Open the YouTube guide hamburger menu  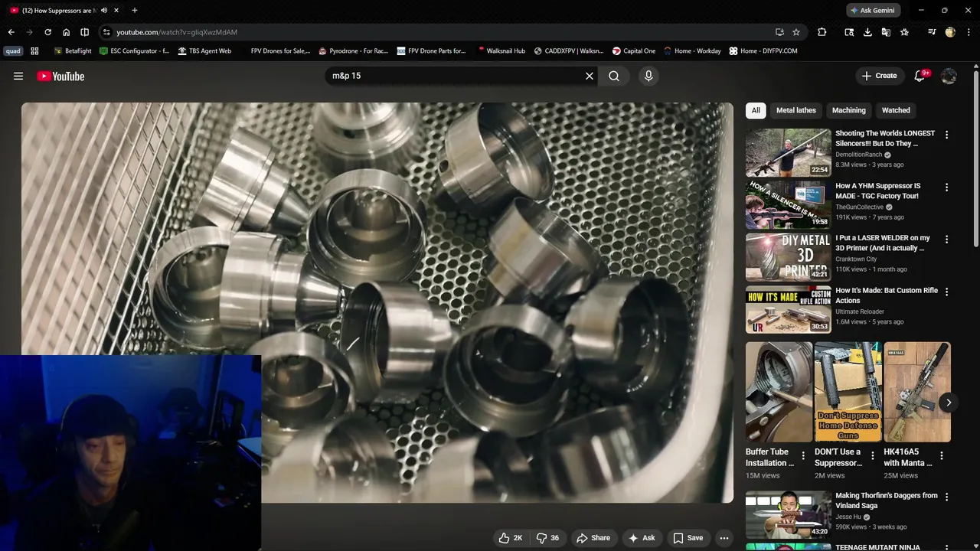pos(18,76)
